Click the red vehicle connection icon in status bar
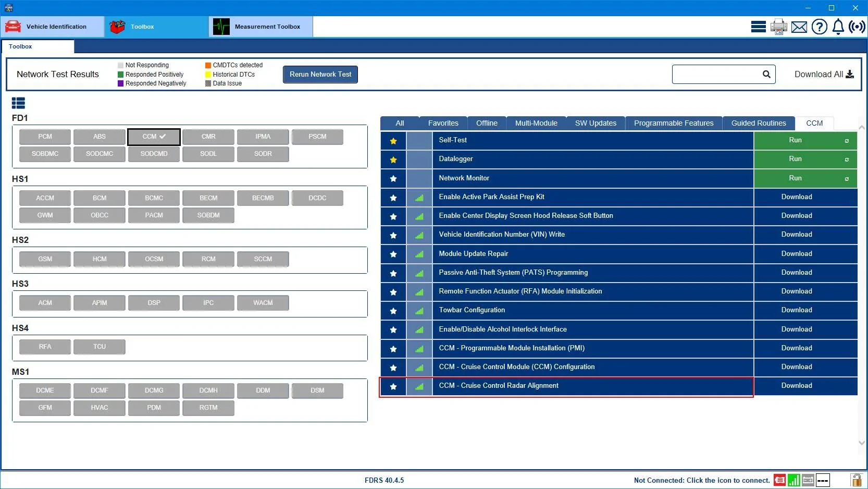The image size is (868, 489). pos(779,480)
